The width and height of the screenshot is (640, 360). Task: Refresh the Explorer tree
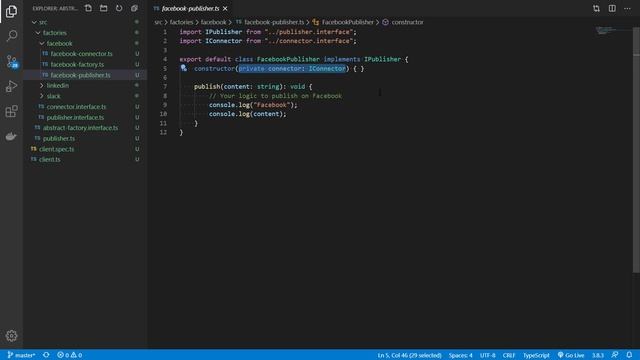[119, 8]
